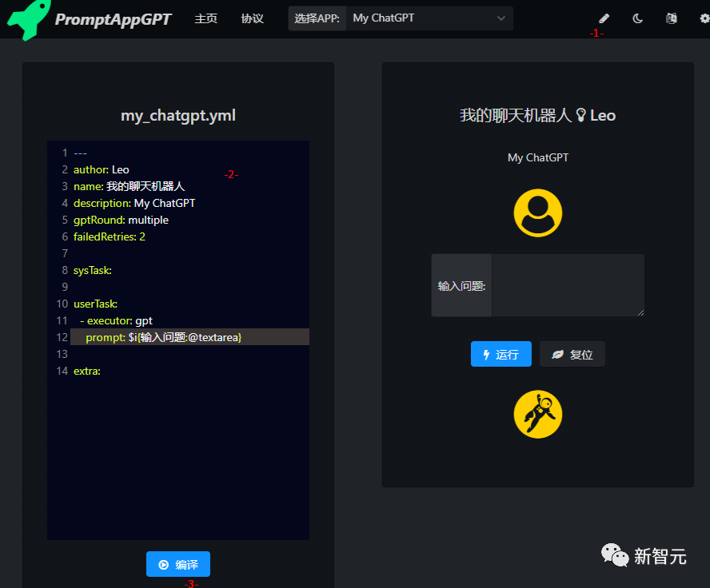Open the 协议 menu item

coord(252,18)
